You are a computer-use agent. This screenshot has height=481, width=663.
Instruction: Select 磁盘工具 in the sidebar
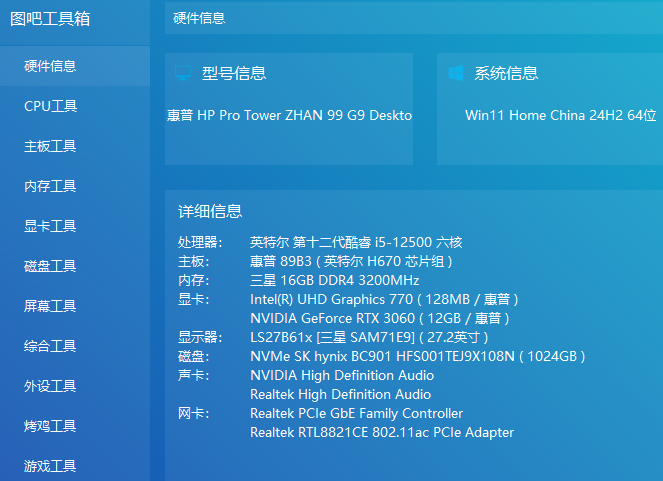[75, 266]
